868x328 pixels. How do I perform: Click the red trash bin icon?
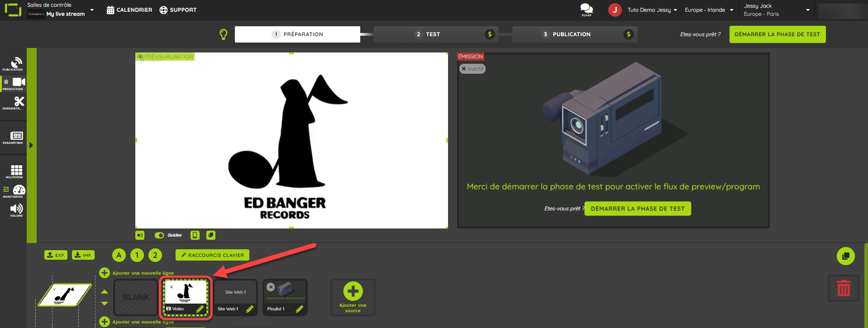(x=844, y=288)
